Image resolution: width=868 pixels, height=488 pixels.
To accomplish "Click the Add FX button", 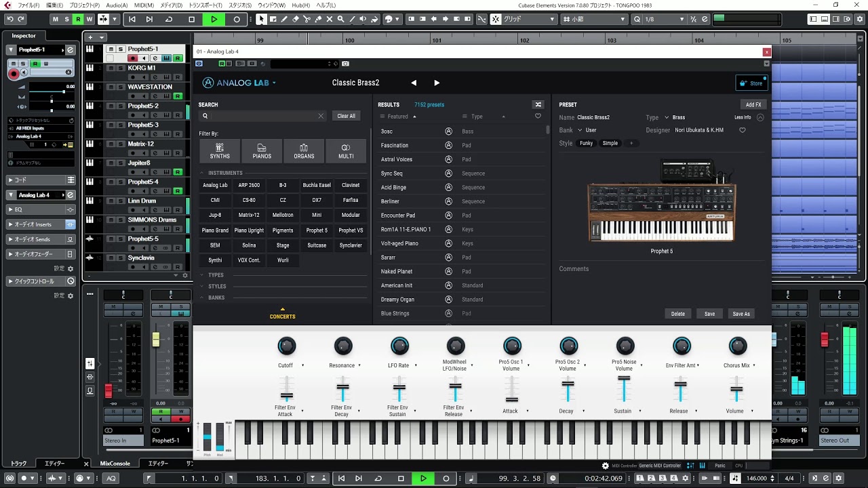I will pyautogui.click(x=753, y=104).
